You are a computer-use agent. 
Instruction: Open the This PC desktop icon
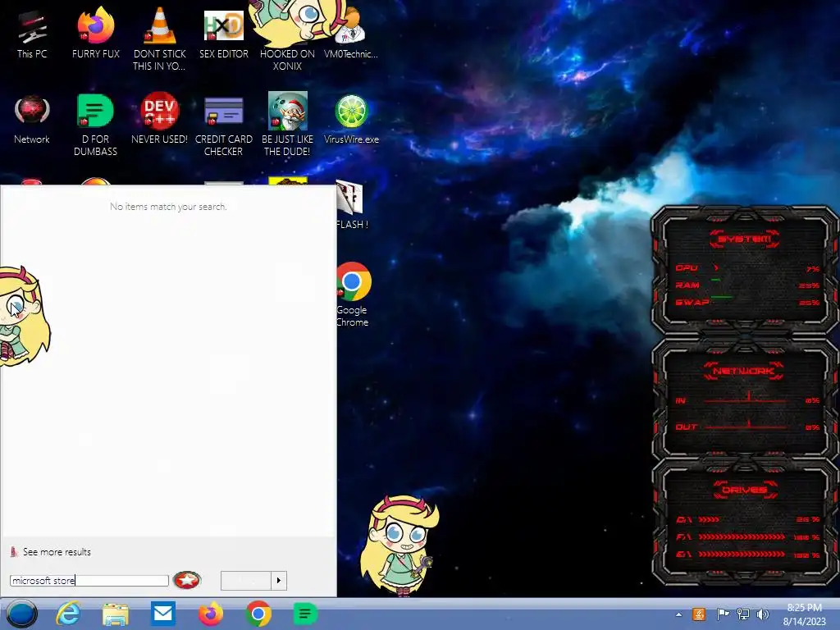(32, 33)
